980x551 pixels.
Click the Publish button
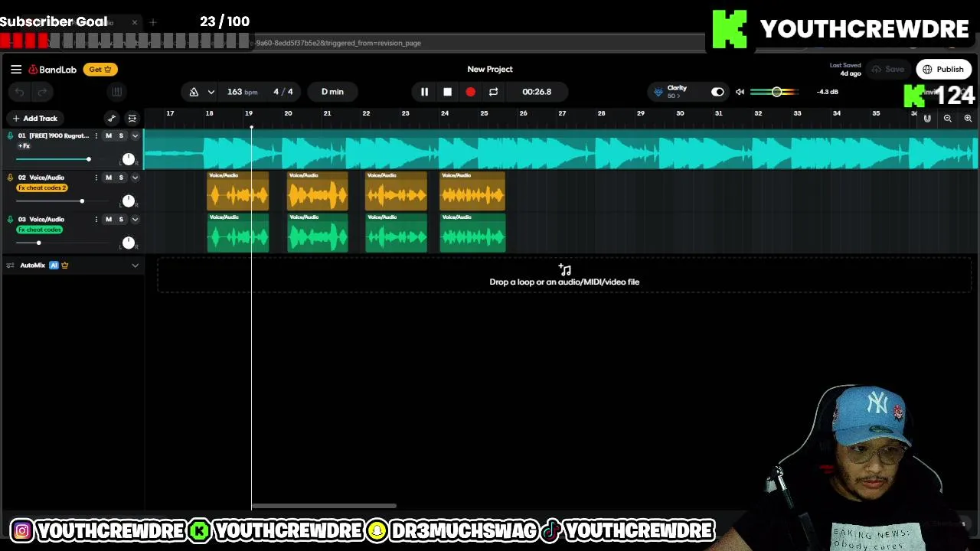(943, 70)
